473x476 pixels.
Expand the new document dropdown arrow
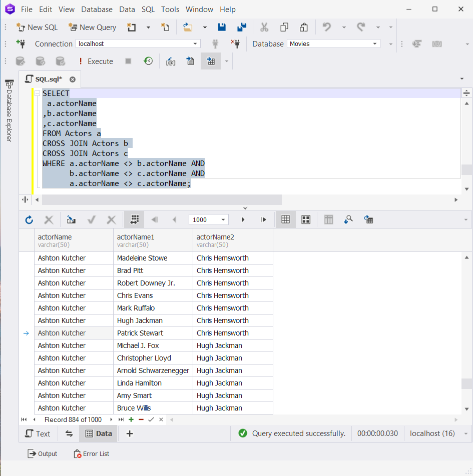(x=148, y=27)
